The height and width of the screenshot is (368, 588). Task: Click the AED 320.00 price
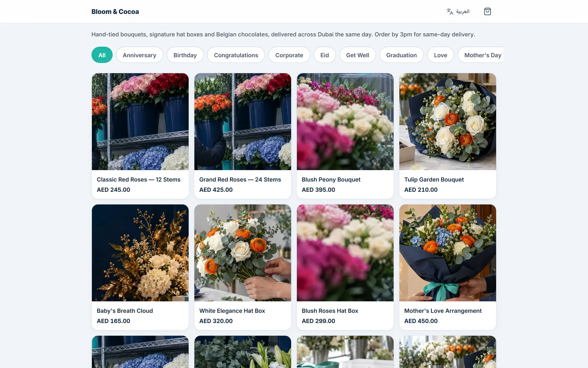tap(216, 321)
